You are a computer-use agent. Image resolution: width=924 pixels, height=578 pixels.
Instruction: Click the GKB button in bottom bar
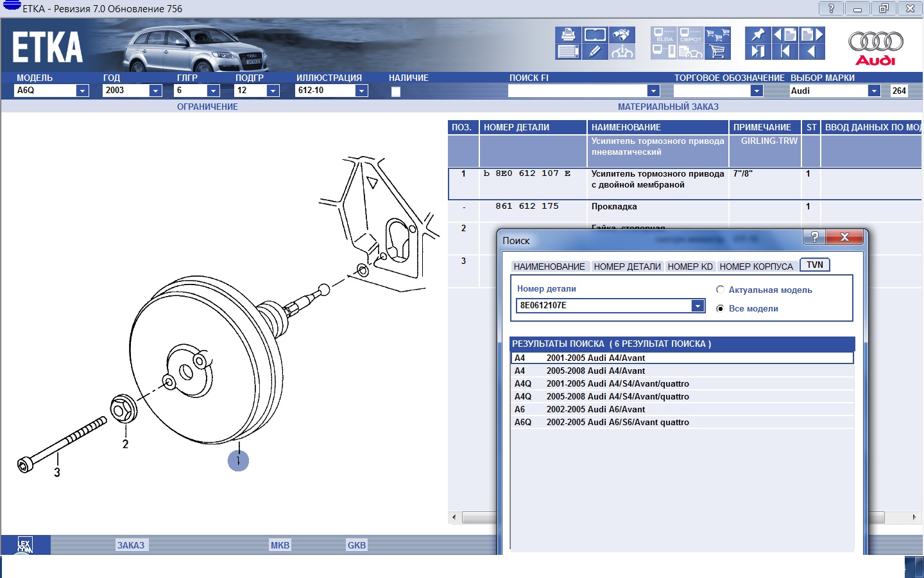pos(357,545)
